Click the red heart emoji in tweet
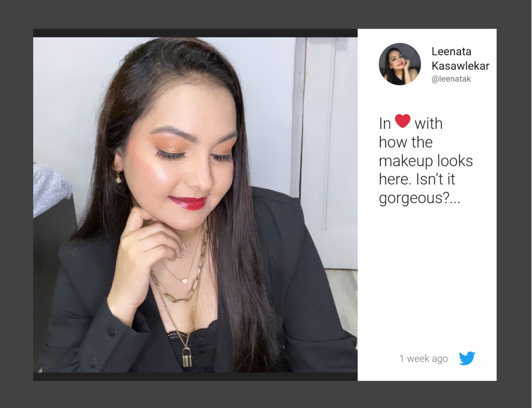 tap(402, 121)
